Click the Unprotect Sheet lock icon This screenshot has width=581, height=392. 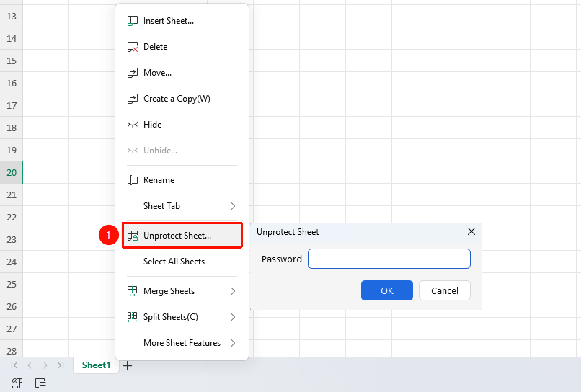pos(133,236)
